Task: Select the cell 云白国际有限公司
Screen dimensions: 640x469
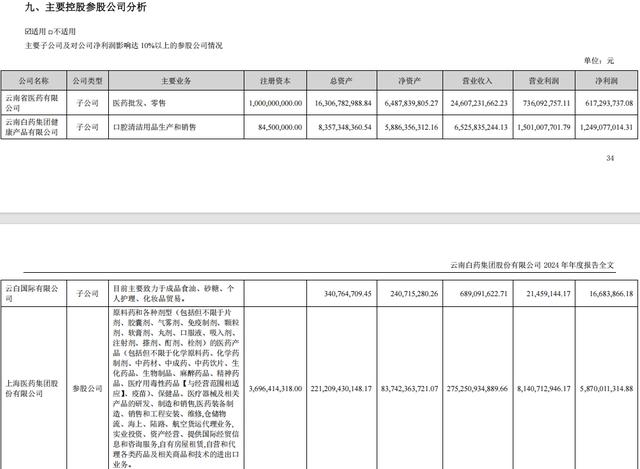Action: pos(32,293)
